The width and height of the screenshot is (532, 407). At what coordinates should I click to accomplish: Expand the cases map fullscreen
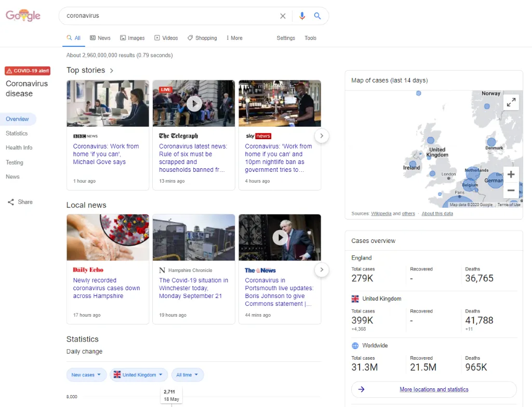tap(511, 102)
